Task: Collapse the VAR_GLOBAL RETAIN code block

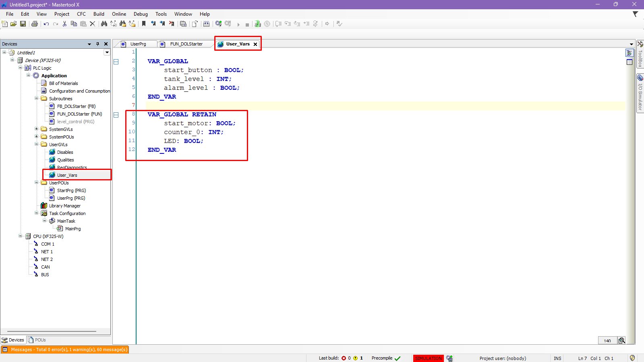Action: 116,115
